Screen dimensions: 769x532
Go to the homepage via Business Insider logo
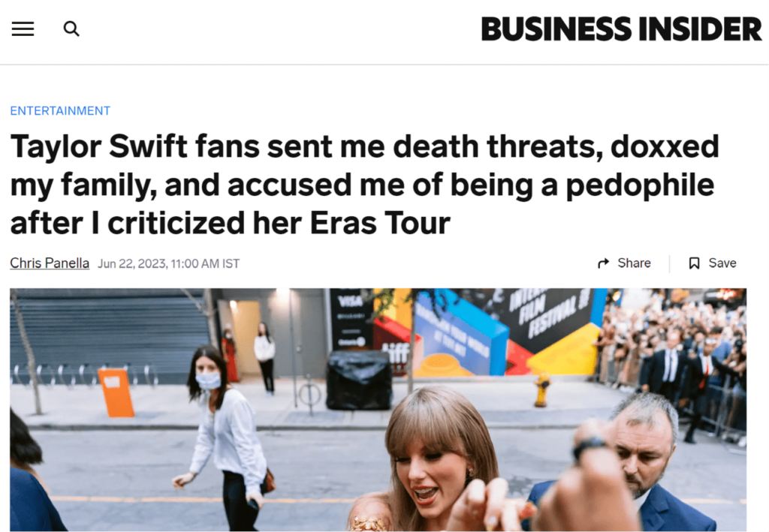coord(621,30)
